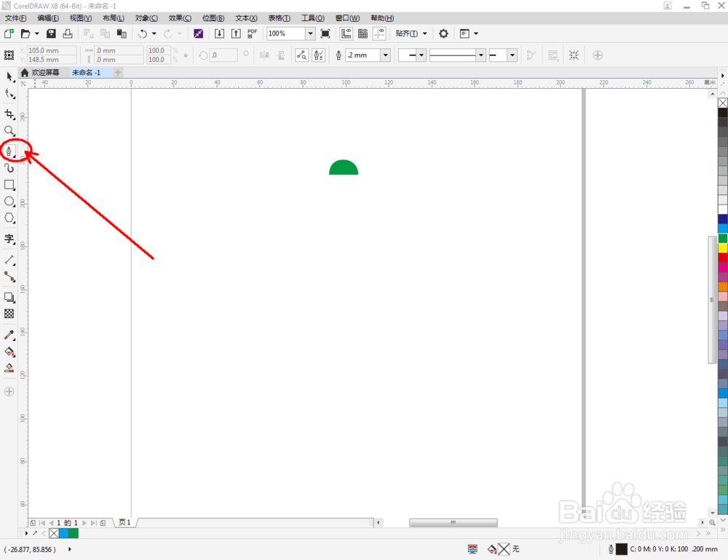Screen dimensions: 728x560
Task: Add a new document tab
Action: tap(118, 72)
